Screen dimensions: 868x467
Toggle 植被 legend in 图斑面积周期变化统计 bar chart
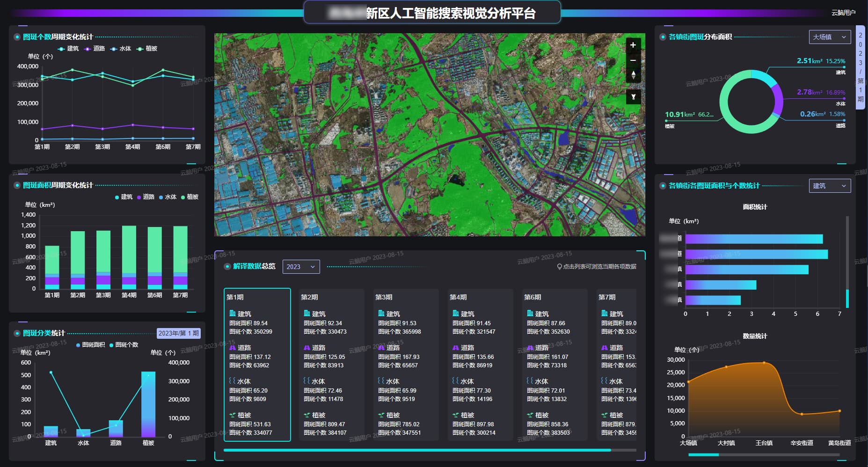[190, 197]
